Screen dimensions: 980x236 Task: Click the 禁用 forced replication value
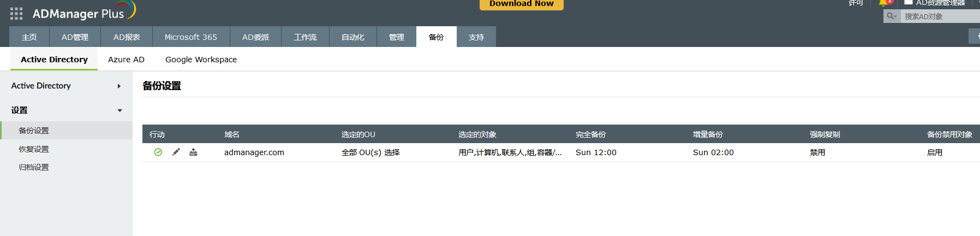[x=817, y=152]
